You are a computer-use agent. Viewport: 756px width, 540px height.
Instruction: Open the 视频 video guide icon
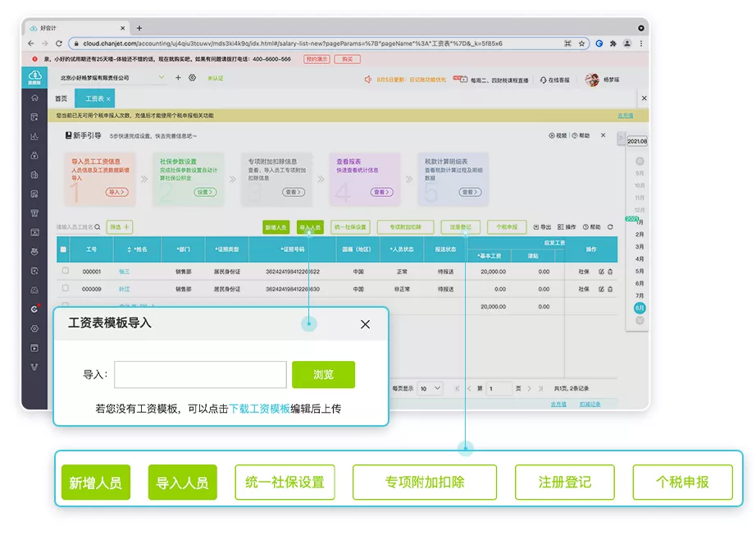552,135
